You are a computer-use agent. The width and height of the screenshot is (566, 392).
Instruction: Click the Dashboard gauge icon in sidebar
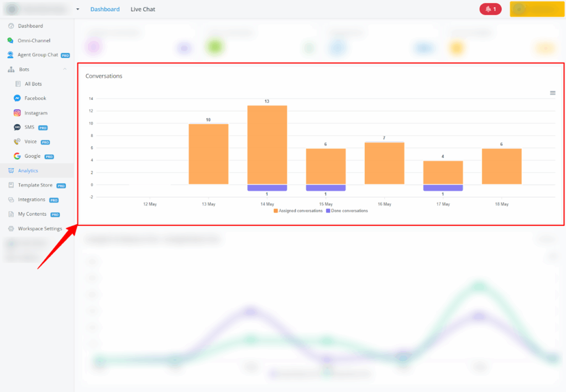tap(11, 26)
